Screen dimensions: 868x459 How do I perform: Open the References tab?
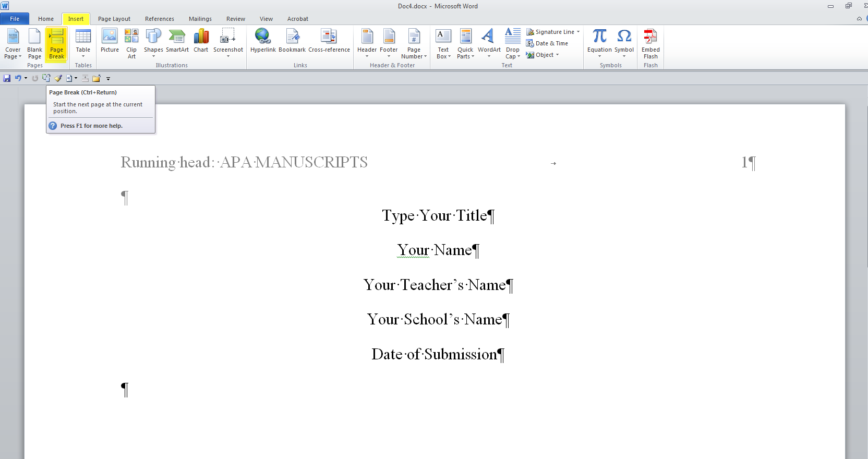(160, 19)
